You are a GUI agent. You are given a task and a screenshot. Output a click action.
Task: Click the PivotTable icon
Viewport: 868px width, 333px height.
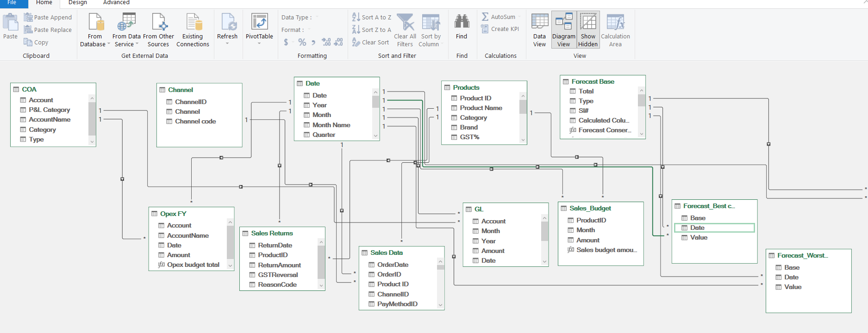259,22
